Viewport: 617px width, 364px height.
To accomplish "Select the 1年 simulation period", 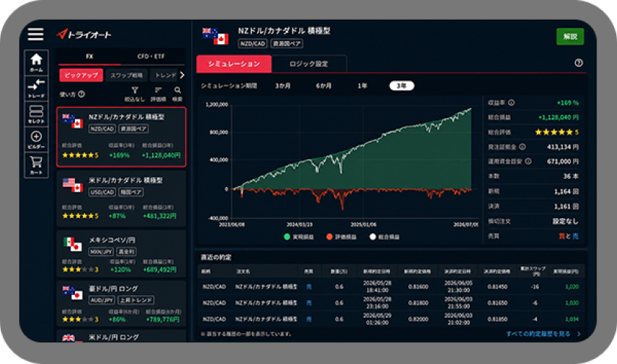I will (x=362, y=86).
